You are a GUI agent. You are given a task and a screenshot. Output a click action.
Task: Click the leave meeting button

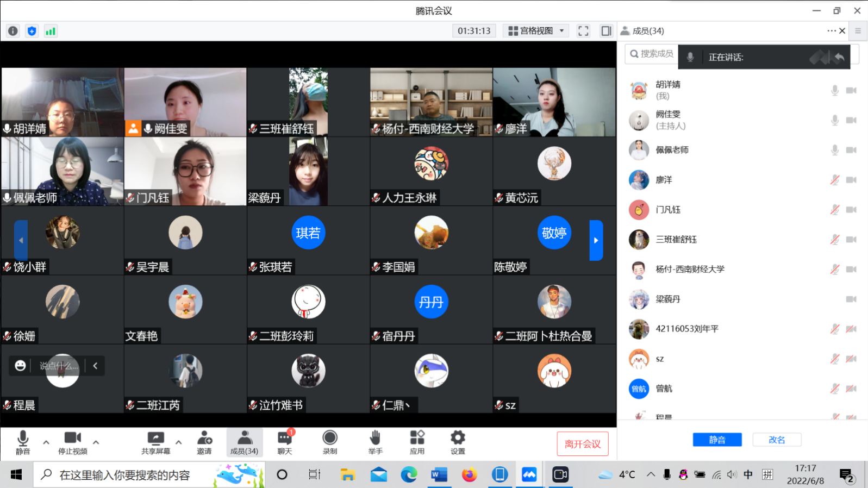[582, 444]
